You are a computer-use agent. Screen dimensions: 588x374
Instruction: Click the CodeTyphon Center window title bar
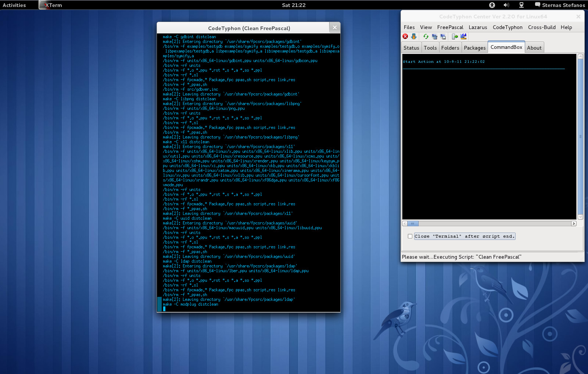pos(493,17)
